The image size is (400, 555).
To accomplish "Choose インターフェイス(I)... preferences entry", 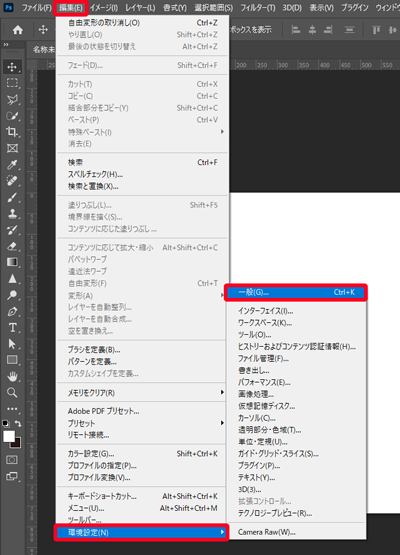I will (x=296, y=311).
